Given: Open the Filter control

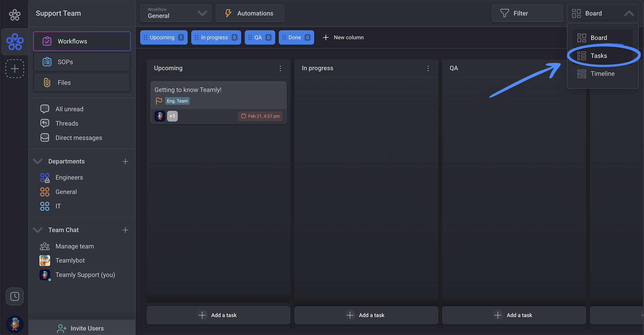Looking at the screenshot, I should pyautogui.click(x=527, y=13).
